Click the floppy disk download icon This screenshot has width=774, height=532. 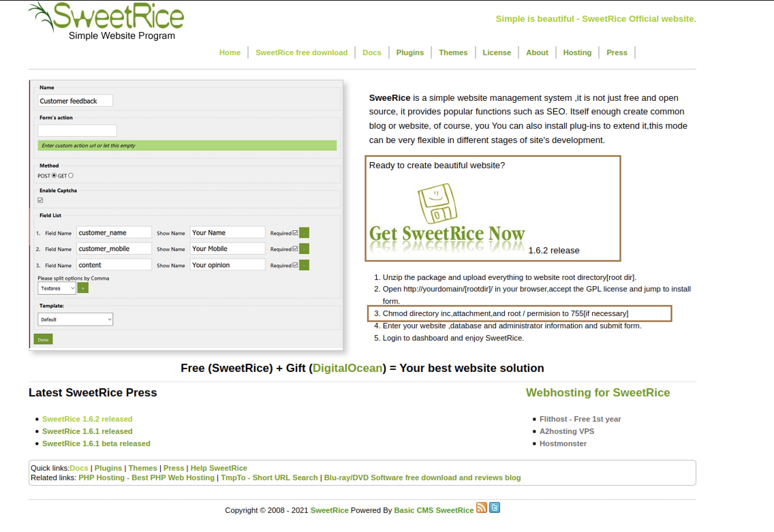(x=437, y=204)
